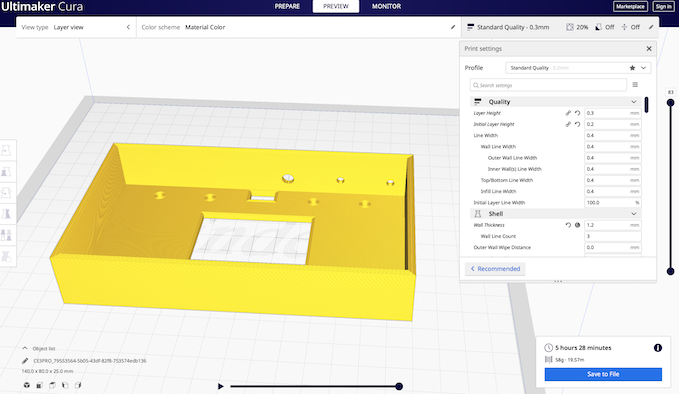
Task: Go back to Recommended settings
Action: click(495, 269)
